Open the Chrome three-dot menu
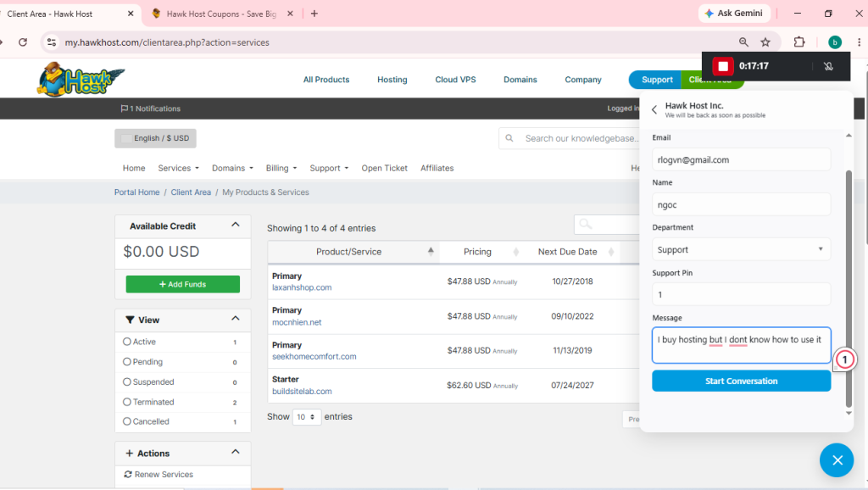 click(x=860, y=42)
